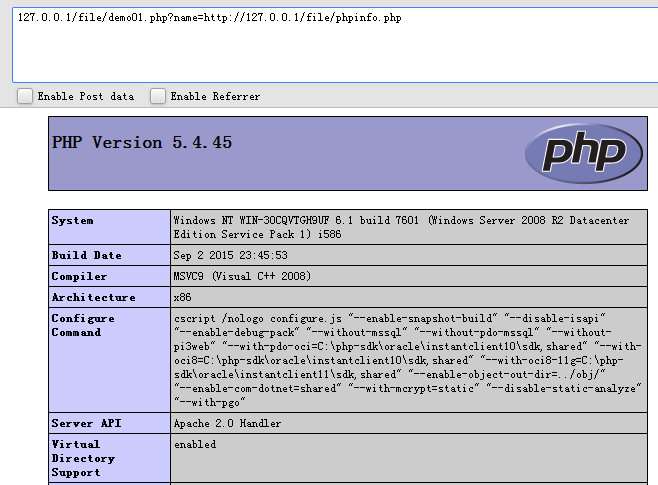The image size is (658, 485).
Task: Click the 'Server API' row label
Action: [x=86, y=423]
